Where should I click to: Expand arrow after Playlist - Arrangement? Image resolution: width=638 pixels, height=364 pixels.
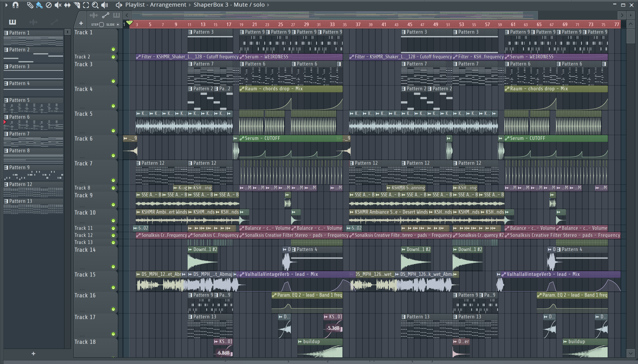[190, 5]
